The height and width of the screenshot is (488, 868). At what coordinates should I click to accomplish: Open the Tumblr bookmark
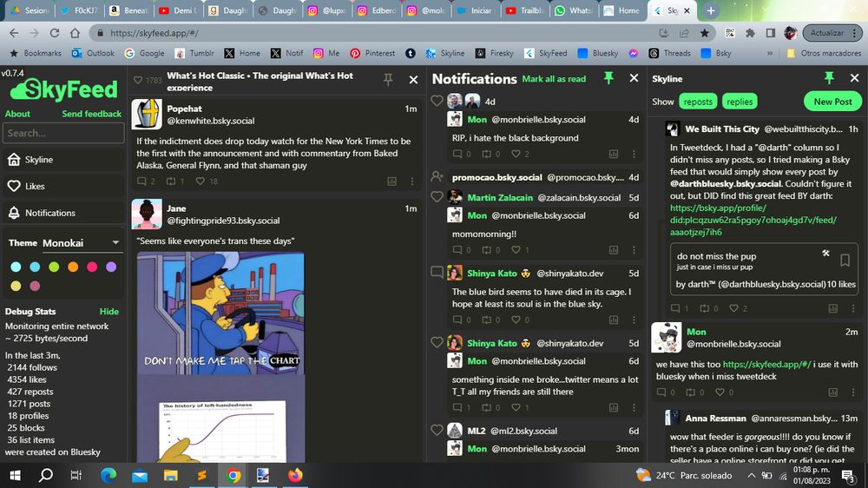tap(194, 53)
